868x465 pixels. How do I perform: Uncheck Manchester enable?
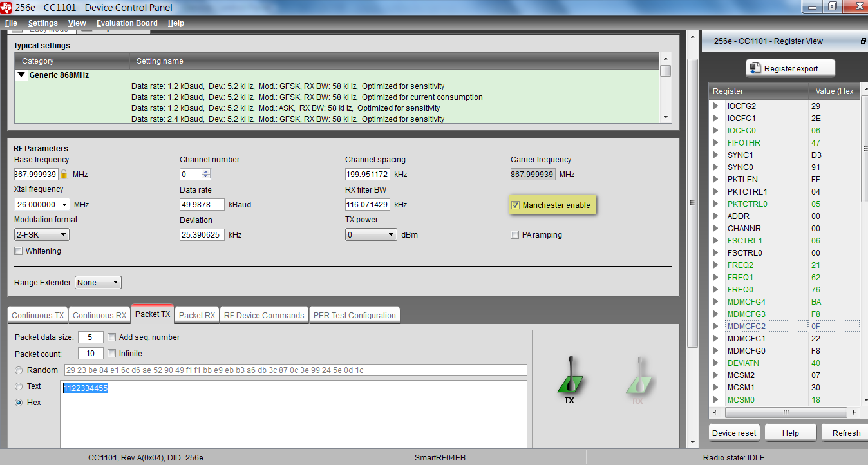515,205
